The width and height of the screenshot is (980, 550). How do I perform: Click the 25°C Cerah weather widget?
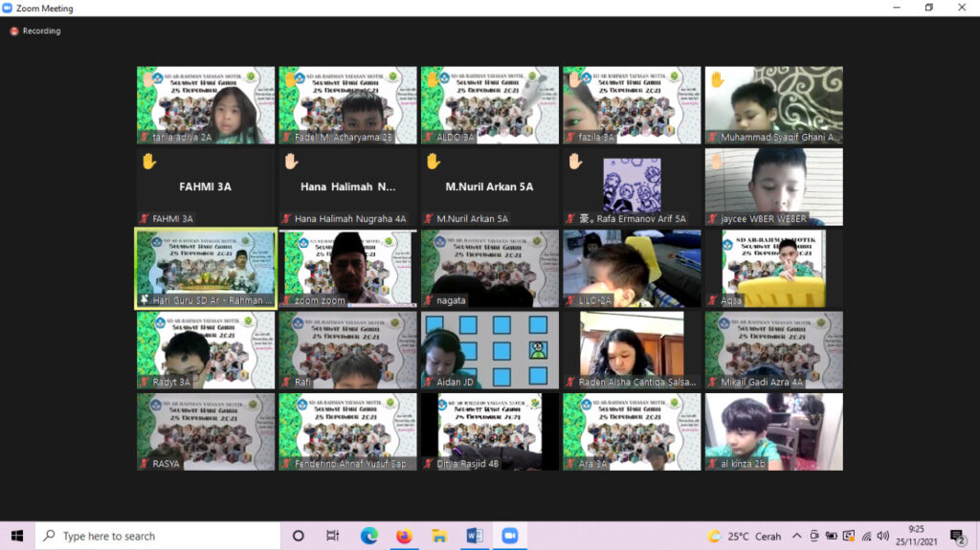coord(745,536)
